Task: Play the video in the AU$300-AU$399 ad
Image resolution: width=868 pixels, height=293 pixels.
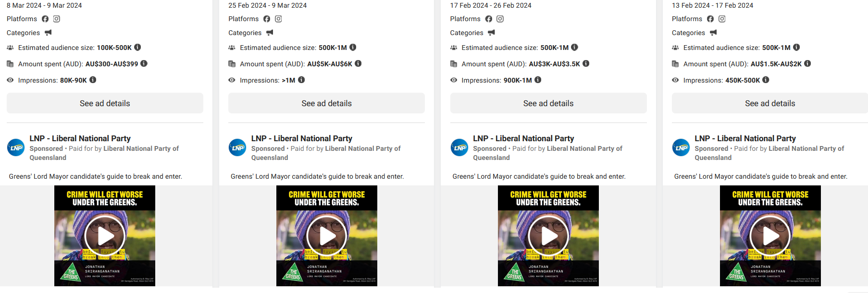Action: [105, 236]
